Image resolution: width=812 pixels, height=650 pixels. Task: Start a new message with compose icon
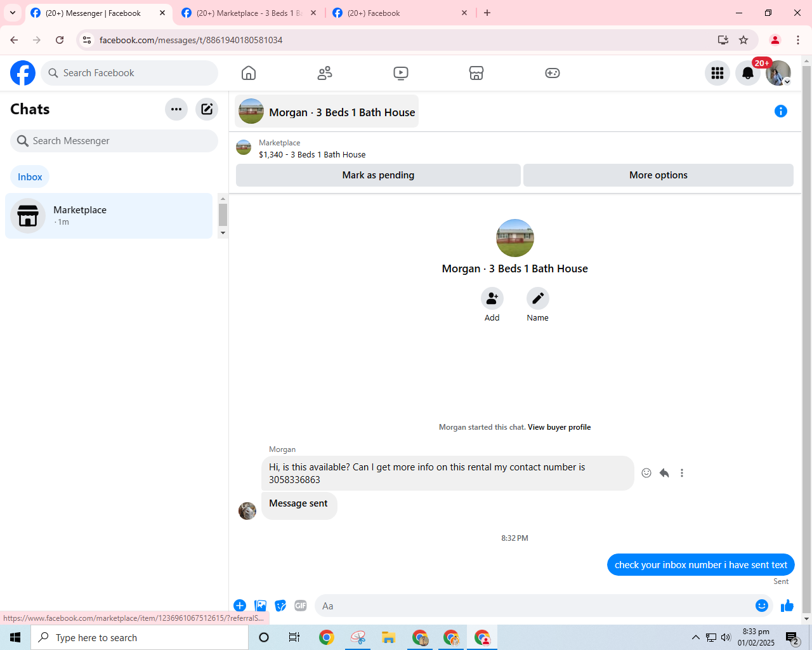click(x=207, y=109)
